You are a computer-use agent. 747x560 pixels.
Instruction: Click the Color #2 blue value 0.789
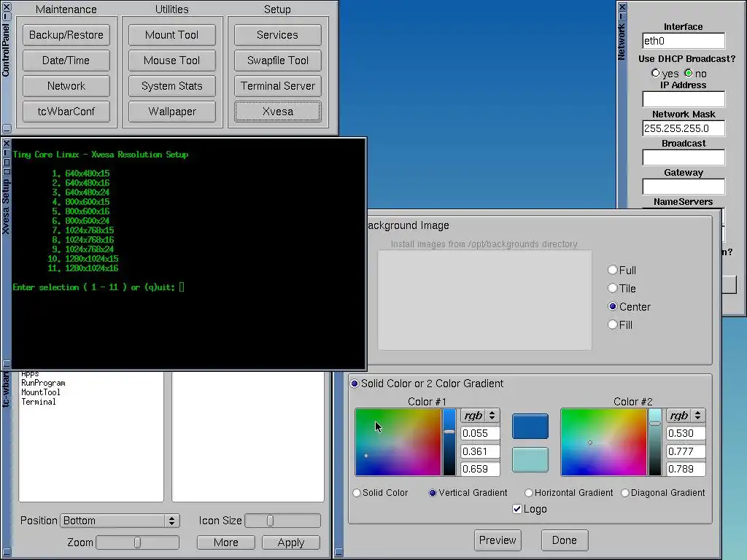pyautogui.click(x=686, y=469)
